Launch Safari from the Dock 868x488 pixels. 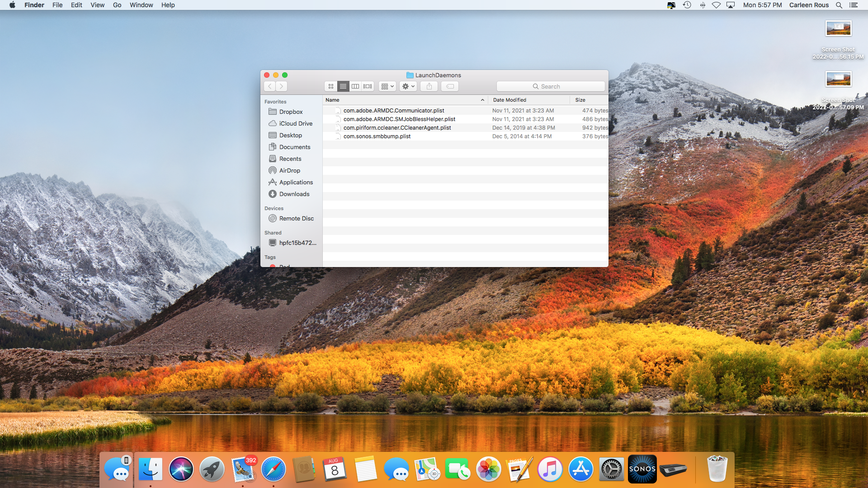point(273,469)
